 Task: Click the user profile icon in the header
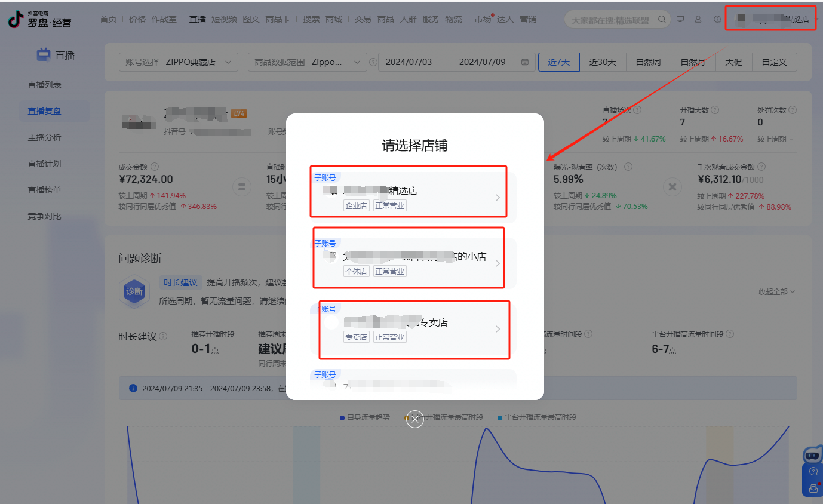point(698,19)
